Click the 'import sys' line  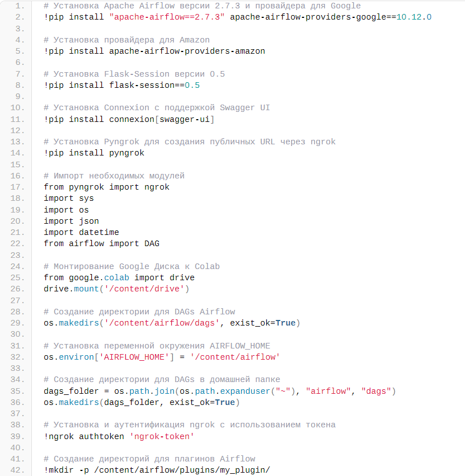[69, 199]
